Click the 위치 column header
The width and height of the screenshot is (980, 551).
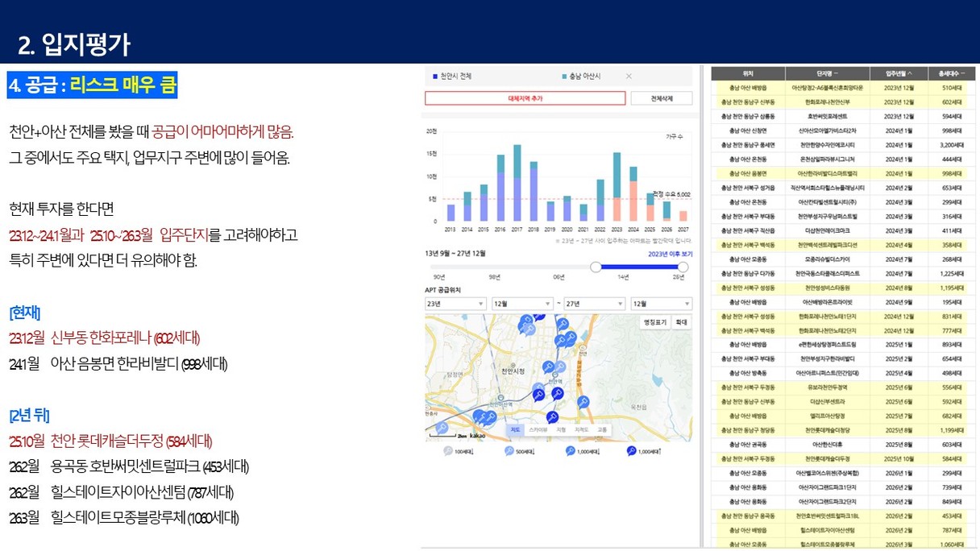tap(748, 73)
